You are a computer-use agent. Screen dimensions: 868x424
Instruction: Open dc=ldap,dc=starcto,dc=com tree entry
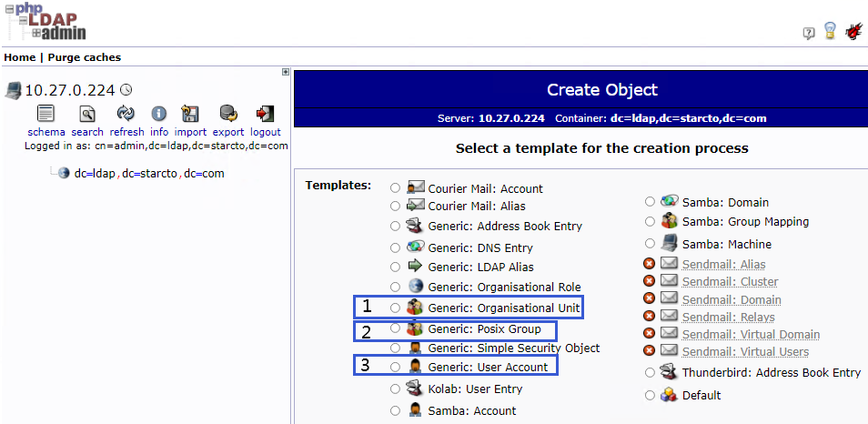click(149, 173)
